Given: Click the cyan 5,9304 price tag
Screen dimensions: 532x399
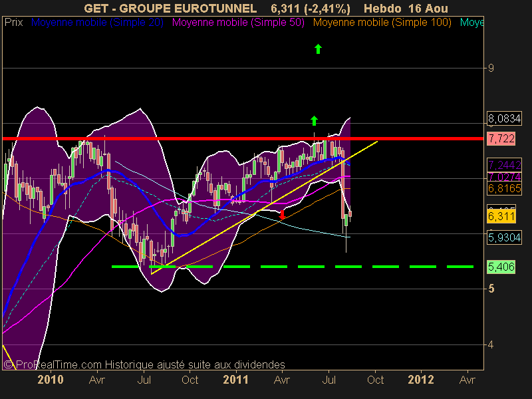Looking at the screenshot, I should [x=504, y=237].
